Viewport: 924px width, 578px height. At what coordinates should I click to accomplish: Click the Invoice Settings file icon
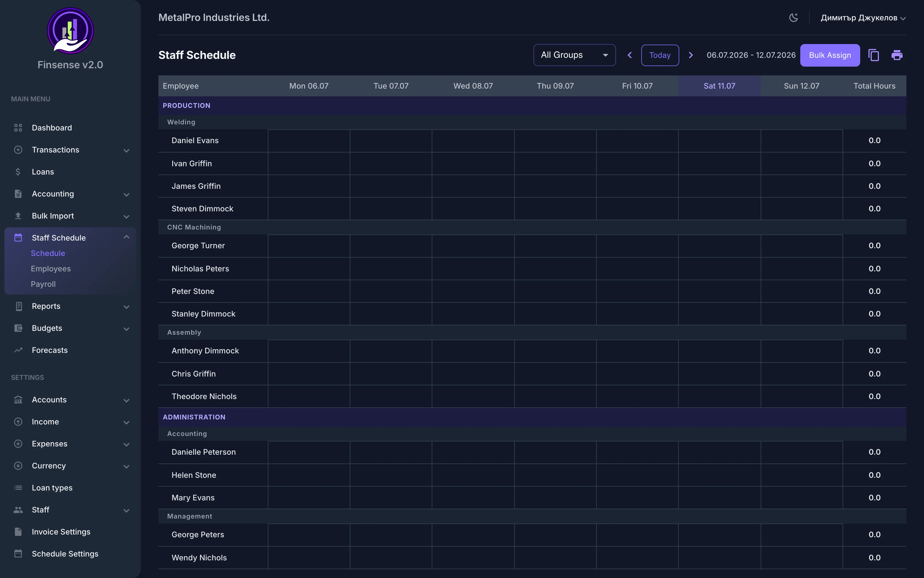[18, 532]
